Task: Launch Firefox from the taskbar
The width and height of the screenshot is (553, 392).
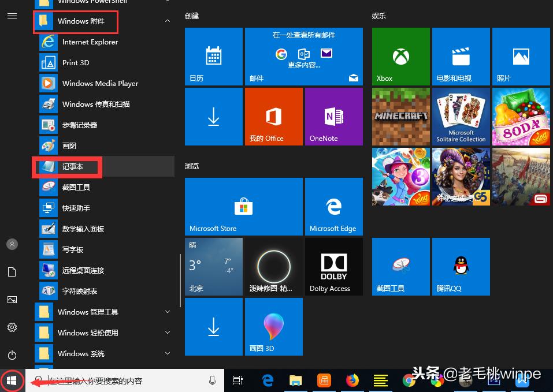Action: click(352, 380)
